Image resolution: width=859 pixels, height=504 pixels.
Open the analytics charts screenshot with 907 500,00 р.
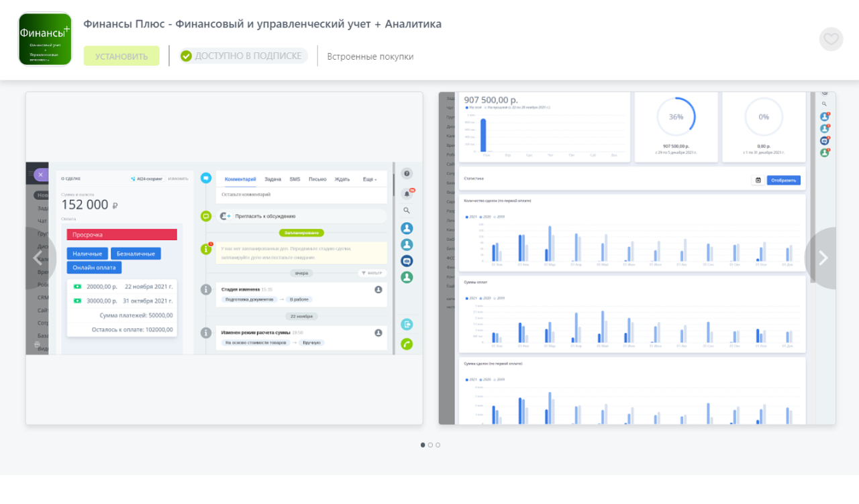[637, 258]
